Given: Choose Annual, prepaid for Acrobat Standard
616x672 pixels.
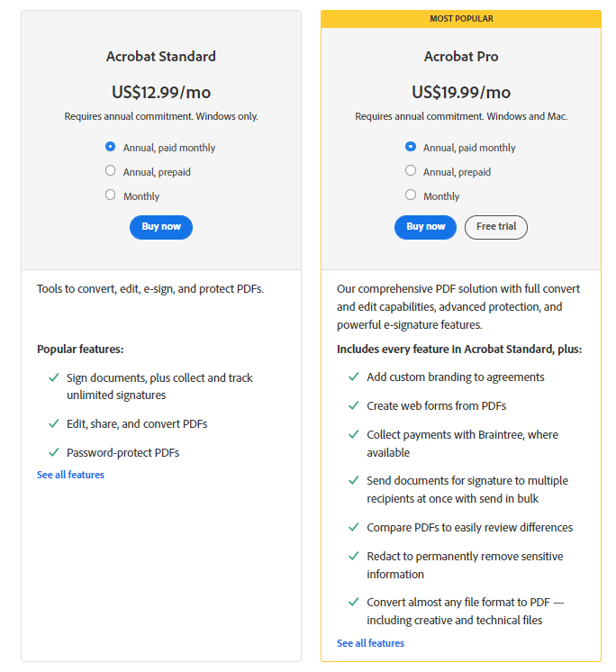Looking at the screenshot, I should pos(111,171).
